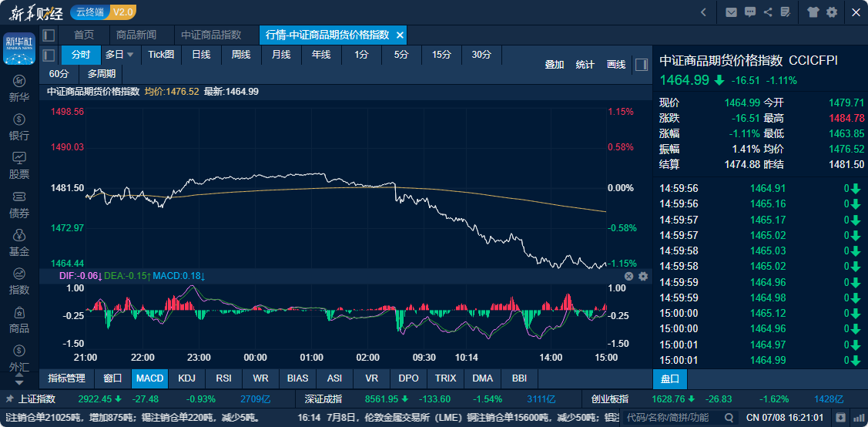
Task: Click the 指标管理 button
Action: pyautogui.click(x=66, y=378)
